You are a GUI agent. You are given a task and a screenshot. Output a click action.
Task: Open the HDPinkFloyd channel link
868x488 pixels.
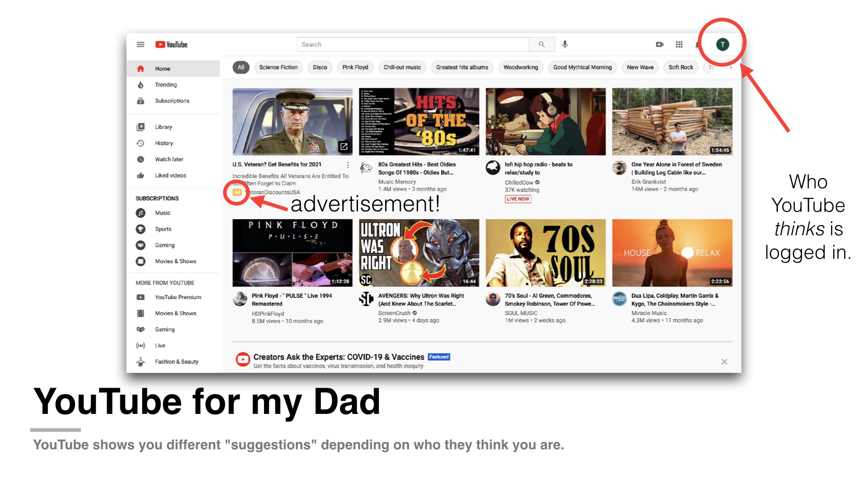268,314
